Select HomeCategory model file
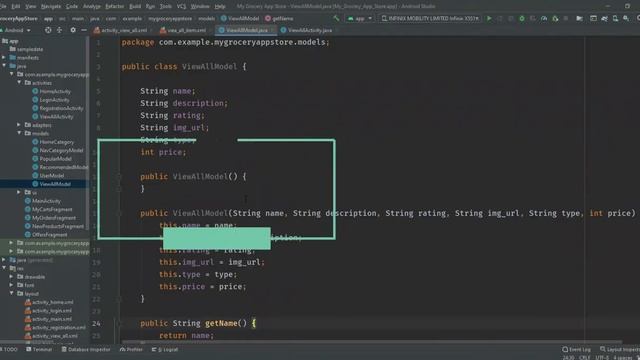The image size is (640, 360). click(53, 142)
